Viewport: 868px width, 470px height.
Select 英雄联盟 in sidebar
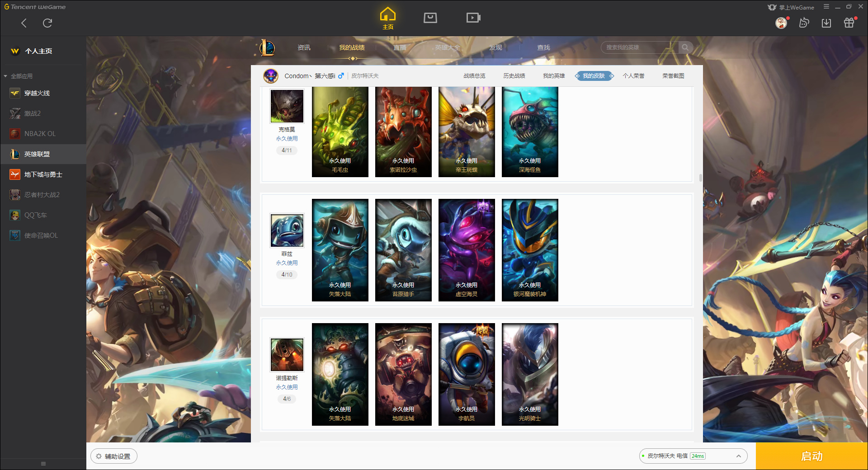(x=43, y=154)
